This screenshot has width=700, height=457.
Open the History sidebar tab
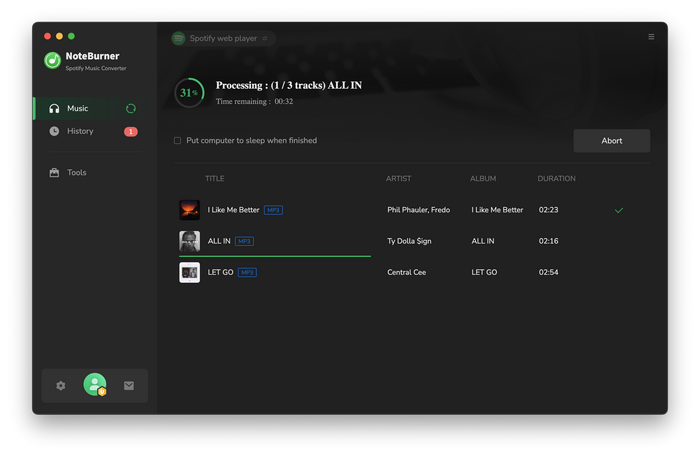pyautogui.click(x=80, y=131)
